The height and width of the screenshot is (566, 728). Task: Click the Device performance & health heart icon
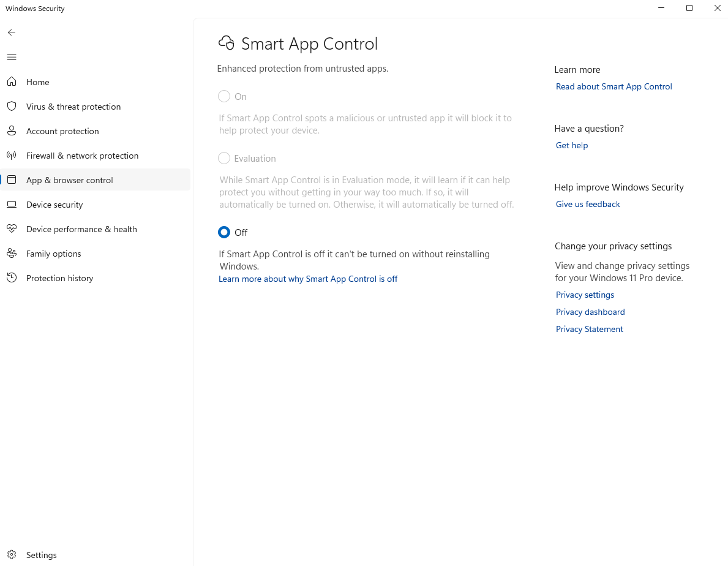(12, 228)
